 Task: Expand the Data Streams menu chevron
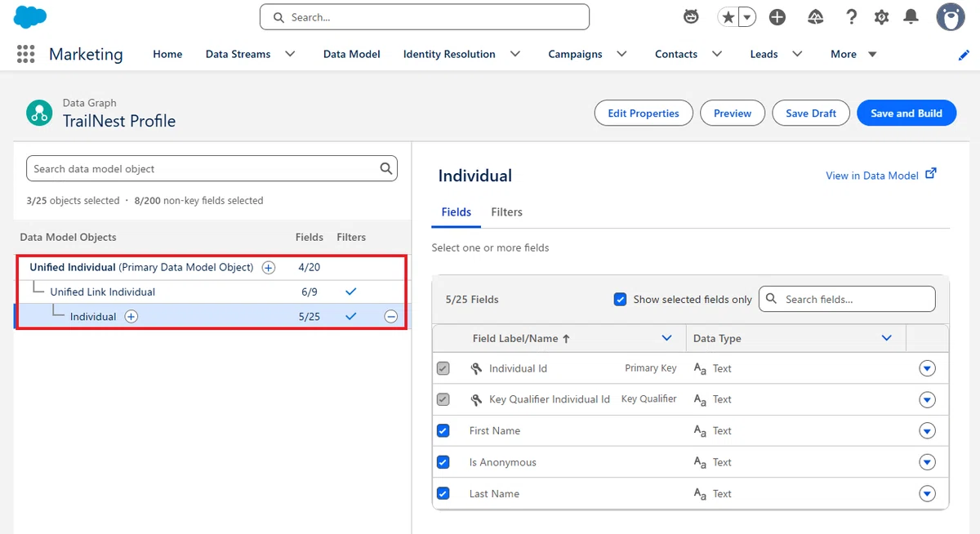click(290, 54)
